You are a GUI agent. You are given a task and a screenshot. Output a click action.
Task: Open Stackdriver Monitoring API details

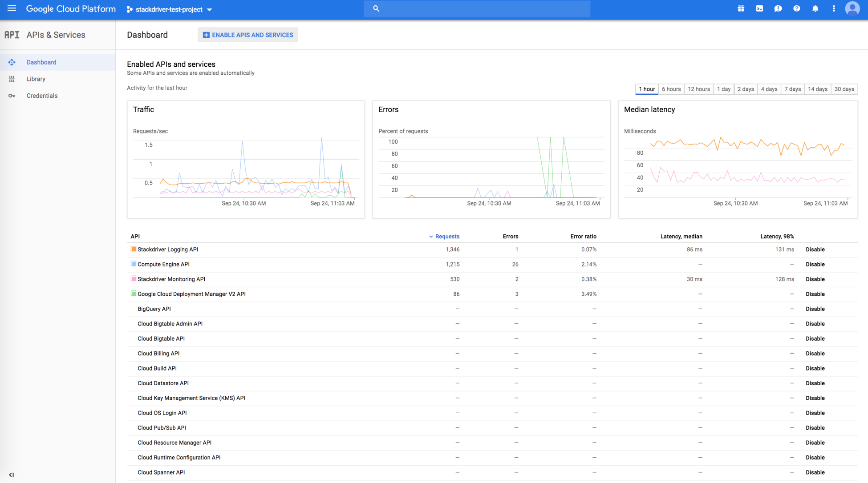pos(171,279)
